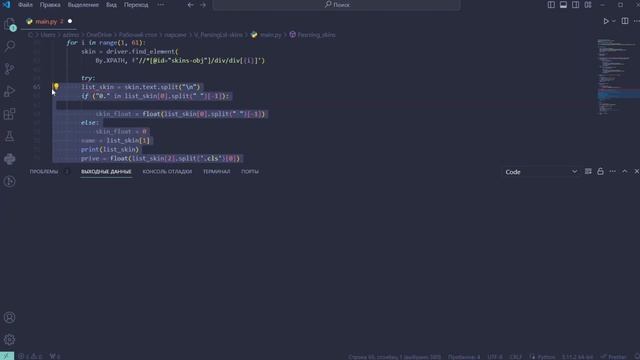This screenshot has height=360, width=640.
Task: Click the OneDrive breadcrumb segment
Action: [99, 35]
